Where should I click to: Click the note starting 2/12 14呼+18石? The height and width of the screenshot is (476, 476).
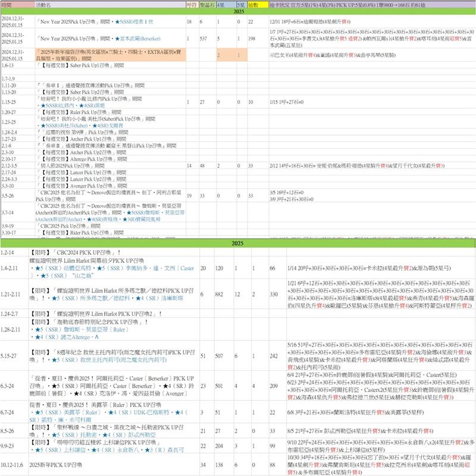pyautogui.click(x=372, y=165)
